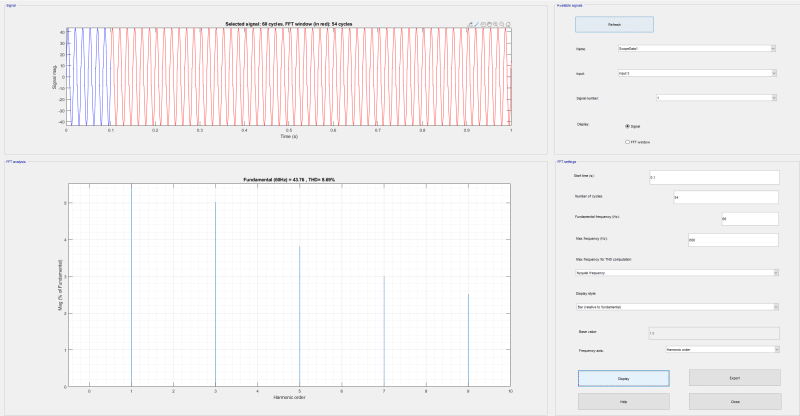800x416 pixels.
Task: Click the Help button
Action: click(x=623, y=402)
